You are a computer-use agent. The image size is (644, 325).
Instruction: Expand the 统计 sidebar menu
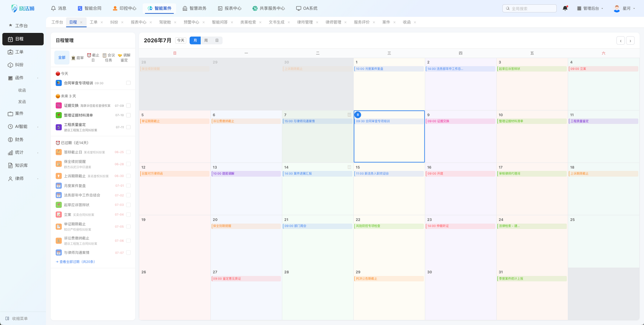(38, 153)
